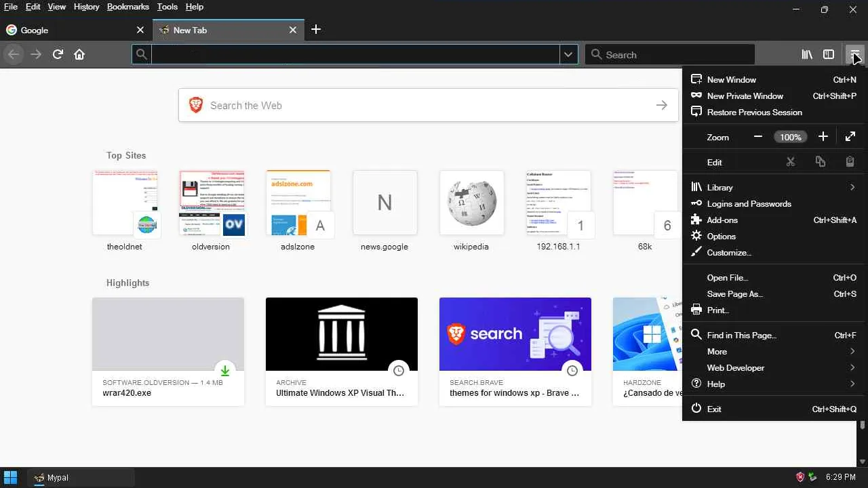Open the Library toolbar icon
868x488 pixels.
(807, 54)
